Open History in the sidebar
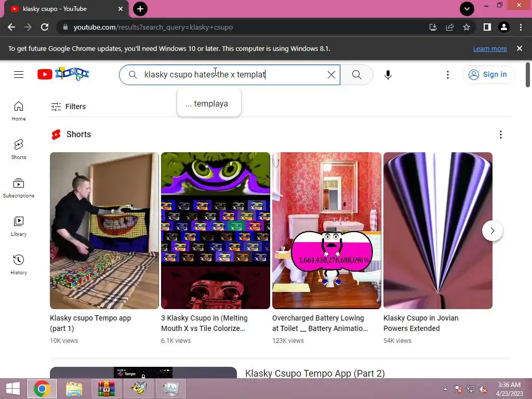Screen dimensions: 532x399 (19, 264)
